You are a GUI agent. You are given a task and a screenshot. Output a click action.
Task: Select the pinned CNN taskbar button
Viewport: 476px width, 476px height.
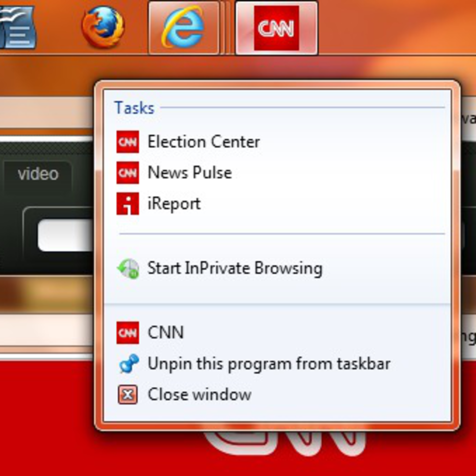[x=276, y=27]
